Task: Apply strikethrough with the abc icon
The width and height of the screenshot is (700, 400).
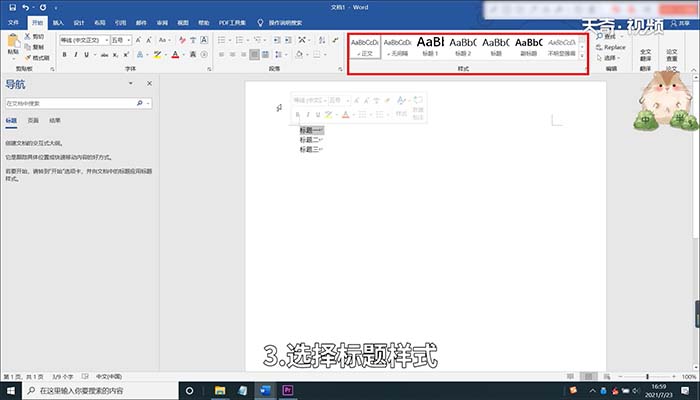Action: [104, 54]
